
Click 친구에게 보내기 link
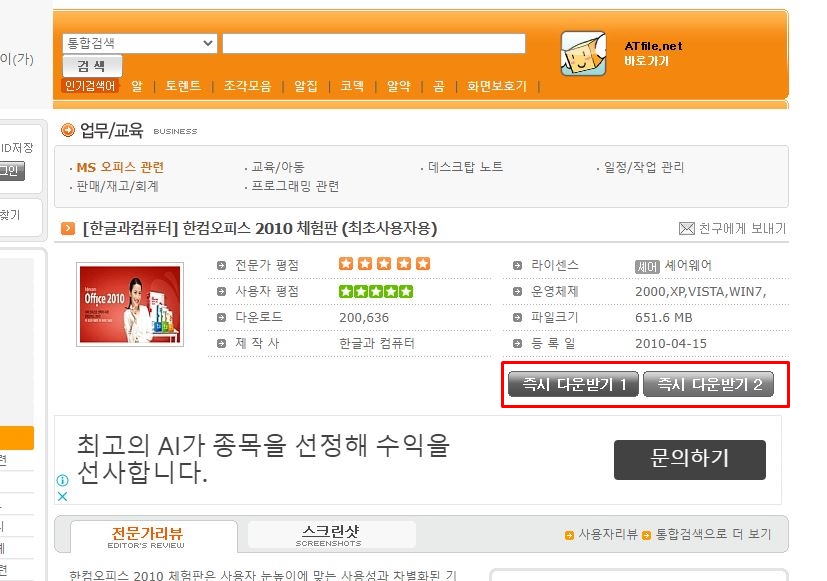(x=742, y=229)
